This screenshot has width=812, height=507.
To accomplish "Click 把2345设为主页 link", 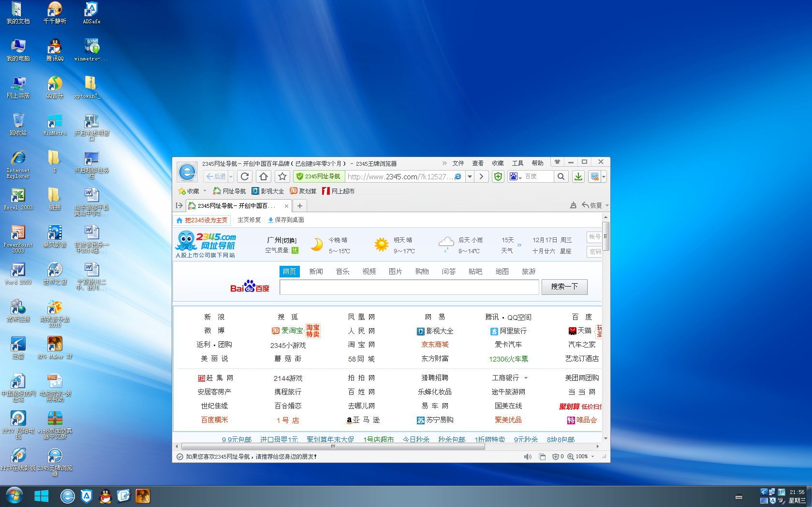I will (202, 220).
